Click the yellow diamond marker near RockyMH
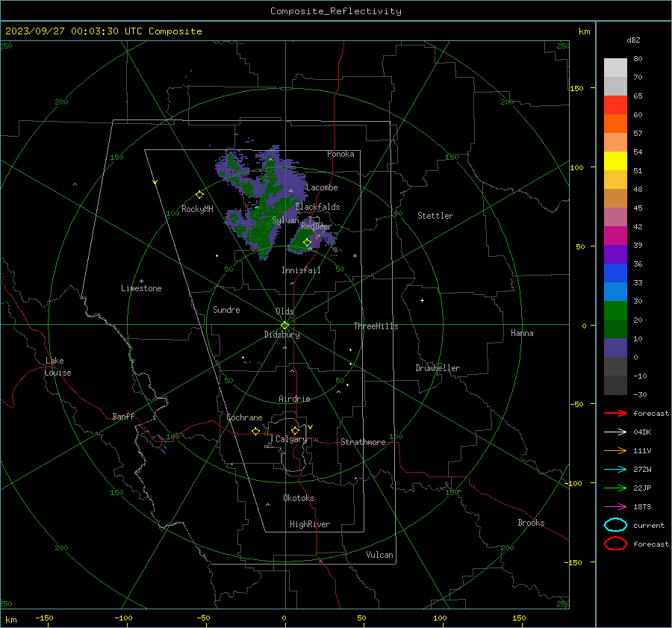672x628 pixels. pos(199,195)
